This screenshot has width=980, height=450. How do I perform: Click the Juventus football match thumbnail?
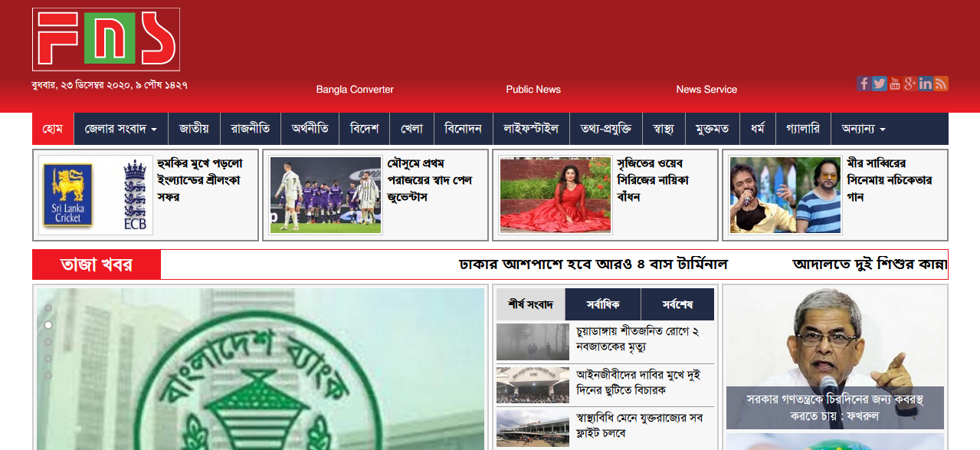coord(326,195)
